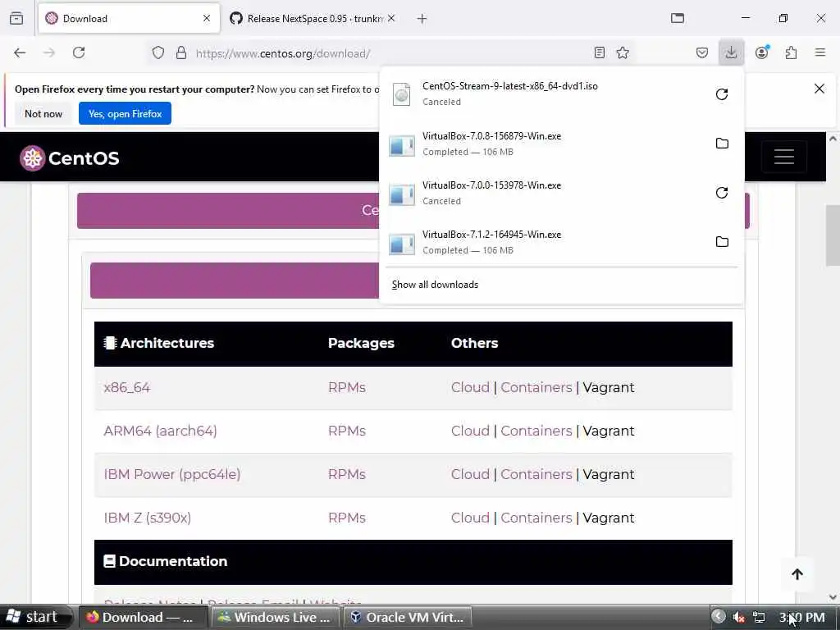Bookmark this page with the star icon
840x630 pixels.
tap(623, 52)
